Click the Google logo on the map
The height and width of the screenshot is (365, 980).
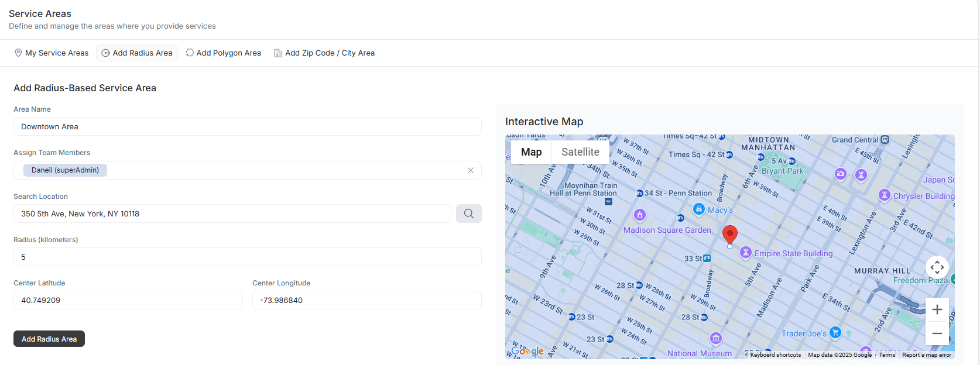527,351
